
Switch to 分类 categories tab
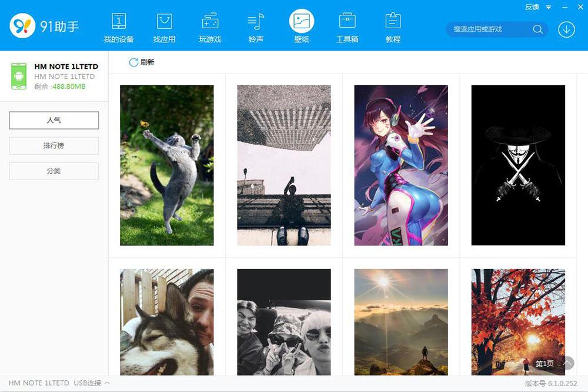tap(54, 171)
